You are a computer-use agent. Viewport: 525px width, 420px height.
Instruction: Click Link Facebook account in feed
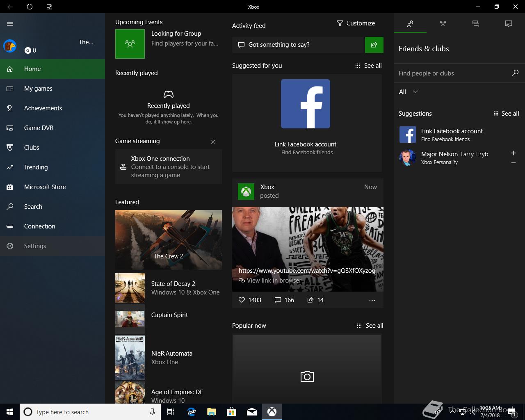click(306, 144)
